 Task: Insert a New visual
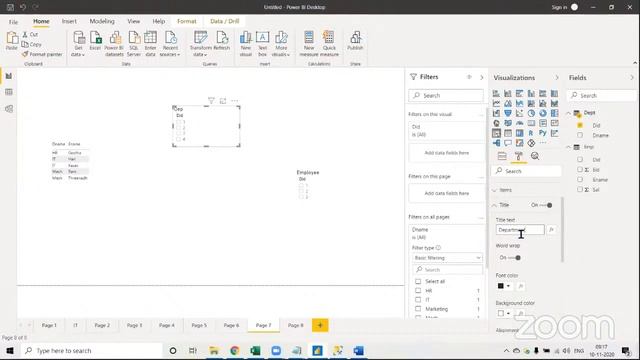[x=245, y=44]
